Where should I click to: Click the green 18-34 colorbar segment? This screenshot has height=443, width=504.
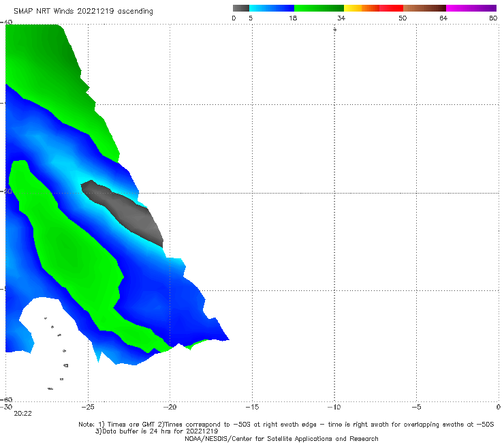(319, 8)
